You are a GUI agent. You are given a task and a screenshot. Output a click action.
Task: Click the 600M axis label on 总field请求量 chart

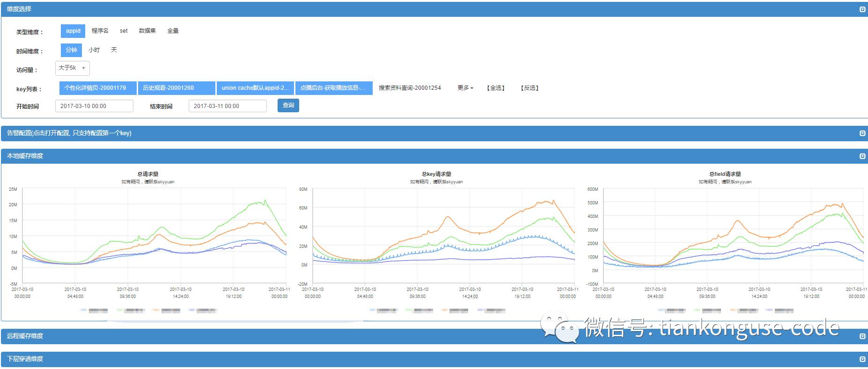coord(592,189)
